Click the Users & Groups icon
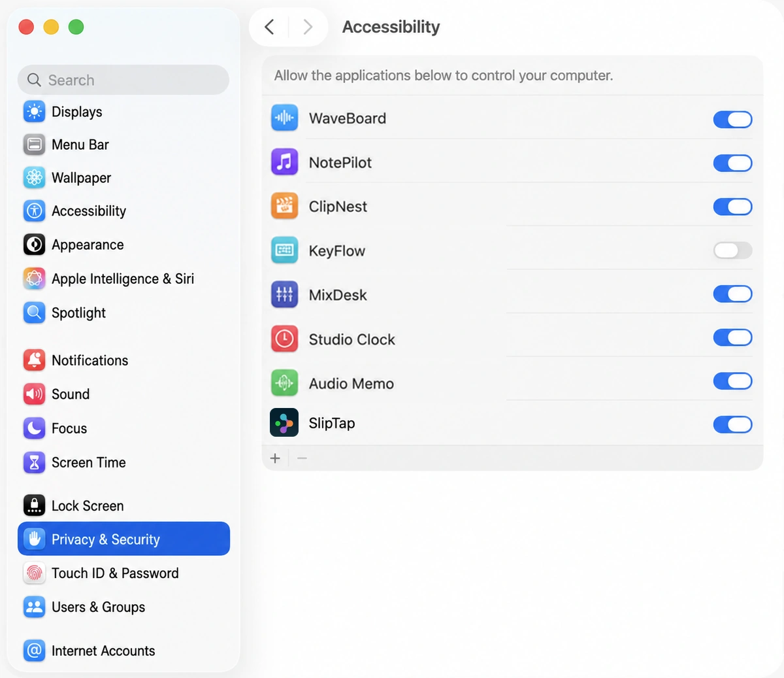This screenshot has width=784, height=678. [x=34, y=607]
